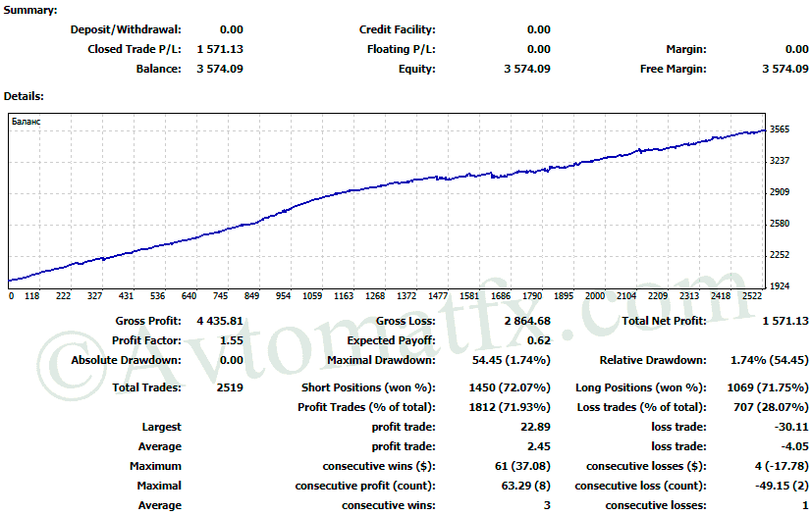Image resolution: width=812 pixels, height=515 pixels.
Task: Click the 2522 trade number on the horizontal axis
Action: pyautogui.click(x=751, y=295)
